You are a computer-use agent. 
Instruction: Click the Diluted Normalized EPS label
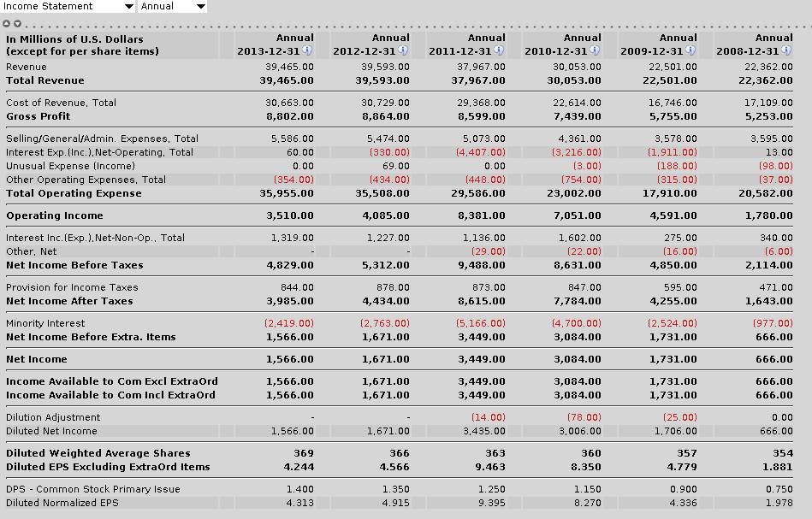pos(62,503)
